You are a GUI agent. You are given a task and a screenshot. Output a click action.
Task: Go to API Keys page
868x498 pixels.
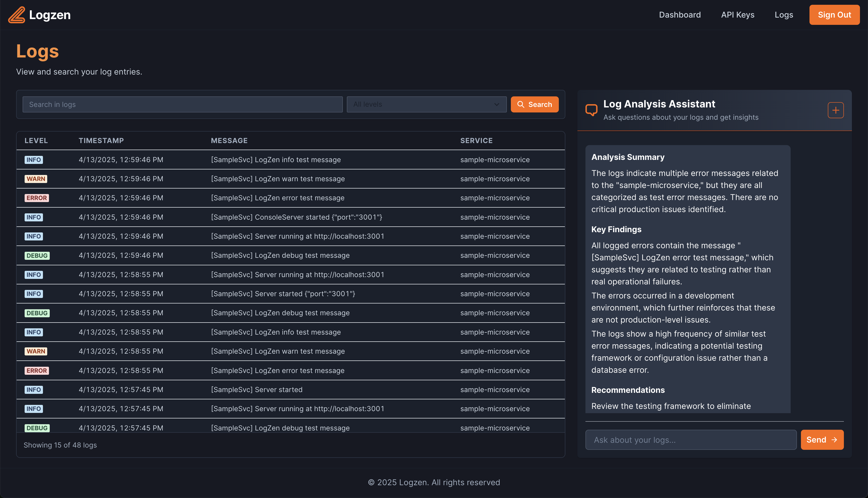pos(737,15)
